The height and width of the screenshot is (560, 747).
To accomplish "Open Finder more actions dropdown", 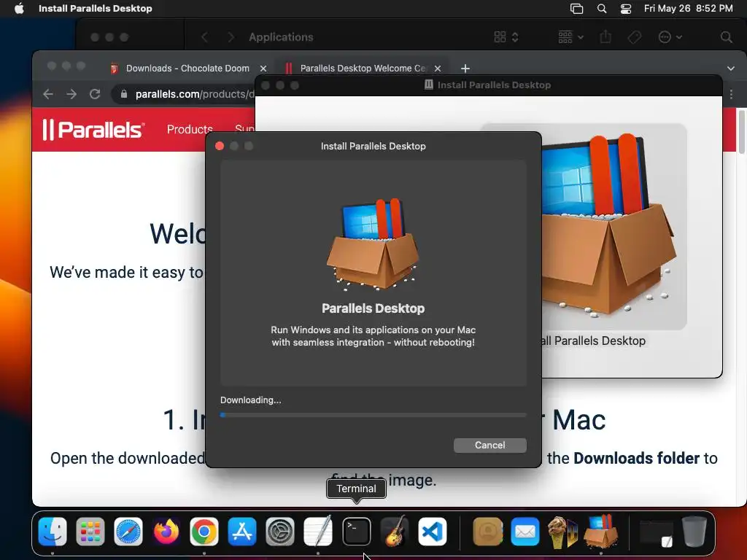I will pos(670,37).
